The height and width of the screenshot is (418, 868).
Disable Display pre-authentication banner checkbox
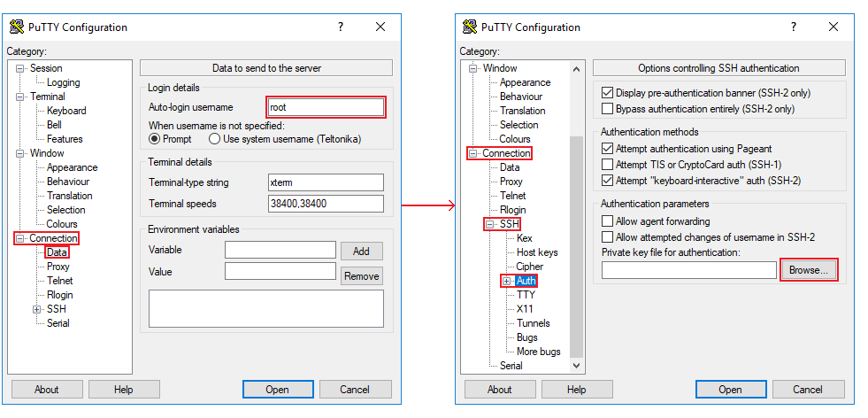pyautogui.click(x=607, y=93)
